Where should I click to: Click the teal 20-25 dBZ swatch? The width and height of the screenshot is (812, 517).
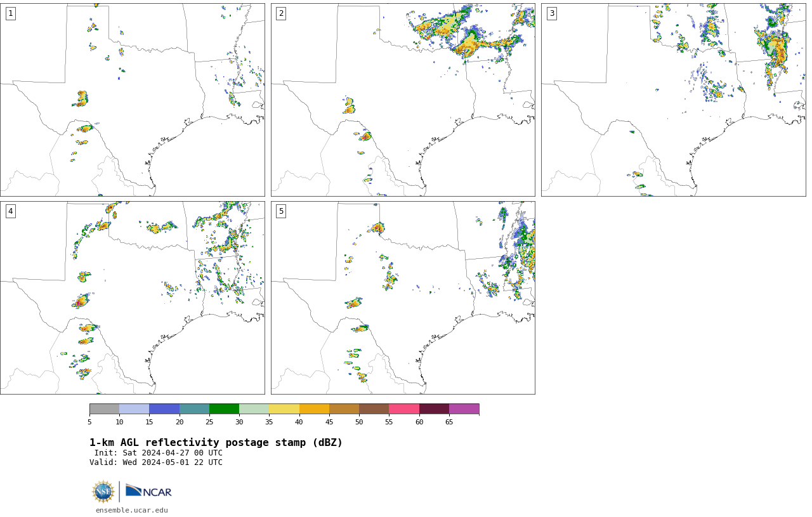[194, 409]
